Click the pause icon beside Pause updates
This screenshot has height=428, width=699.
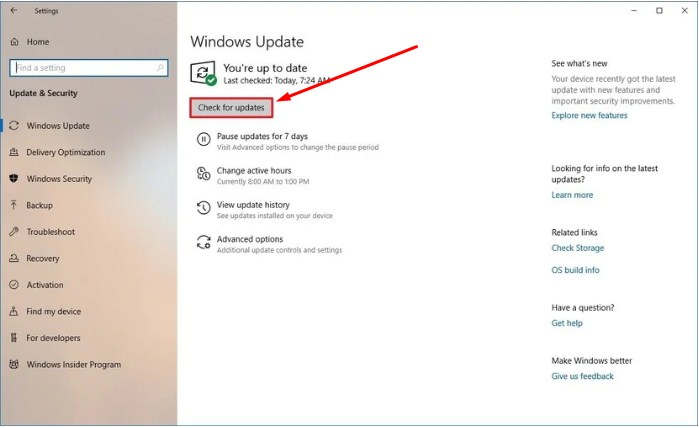203,139
